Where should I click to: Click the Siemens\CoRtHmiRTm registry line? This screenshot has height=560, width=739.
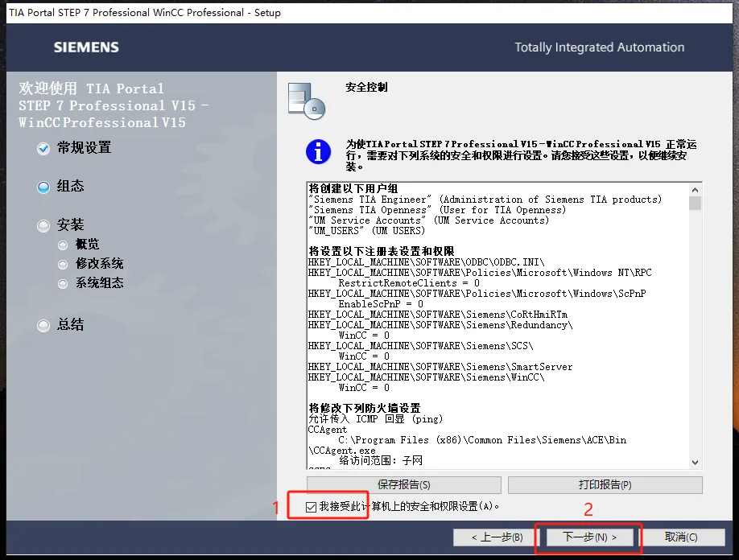pyautogui.click(x=438, y=314)
